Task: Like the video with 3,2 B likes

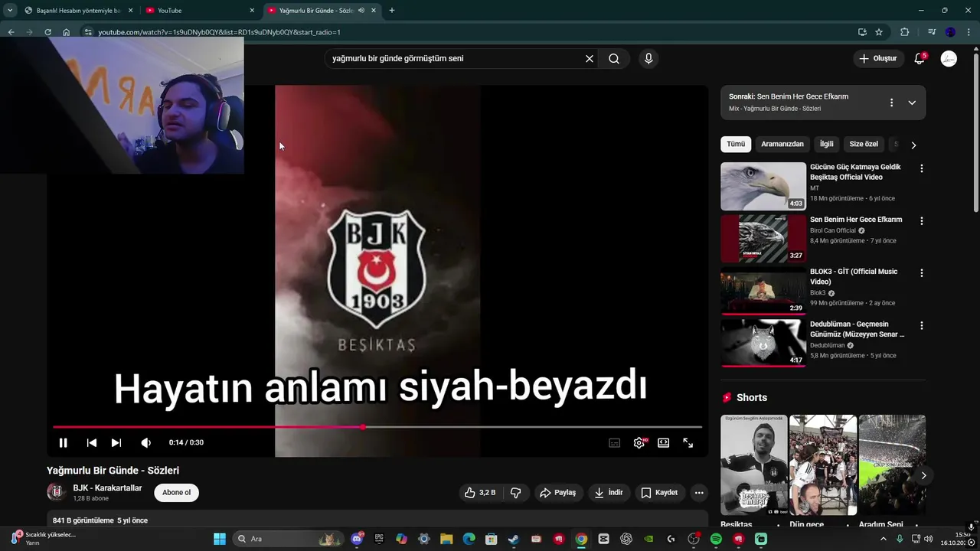Action: [x=480, y=493]
